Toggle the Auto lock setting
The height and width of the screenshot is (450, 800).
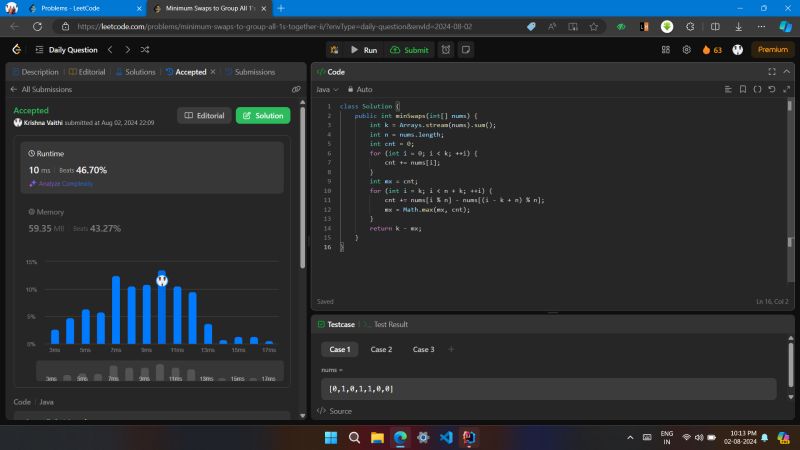(x=358, y=89)
